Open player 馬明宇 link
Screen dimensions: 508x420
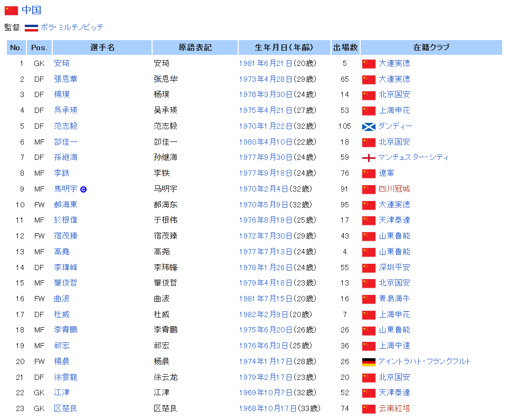pyautogui.click(x=65, y=189)
